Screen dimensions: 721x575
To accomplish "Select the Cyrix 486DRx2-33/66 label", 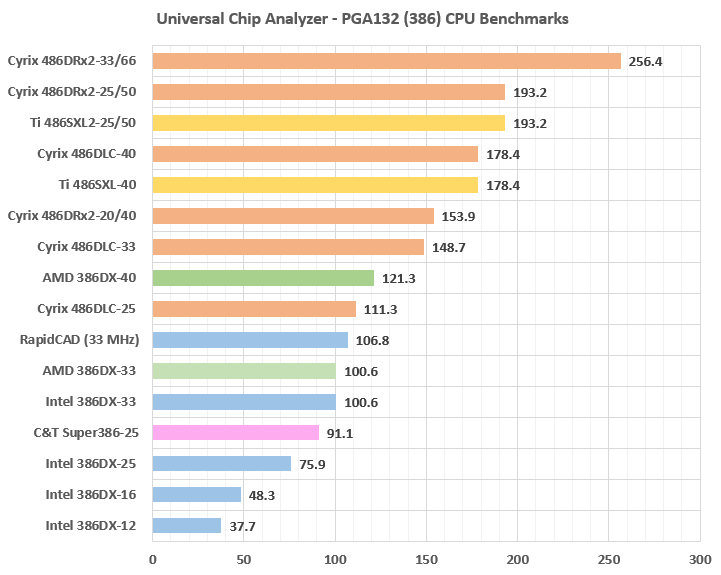I will pos(72,61).
